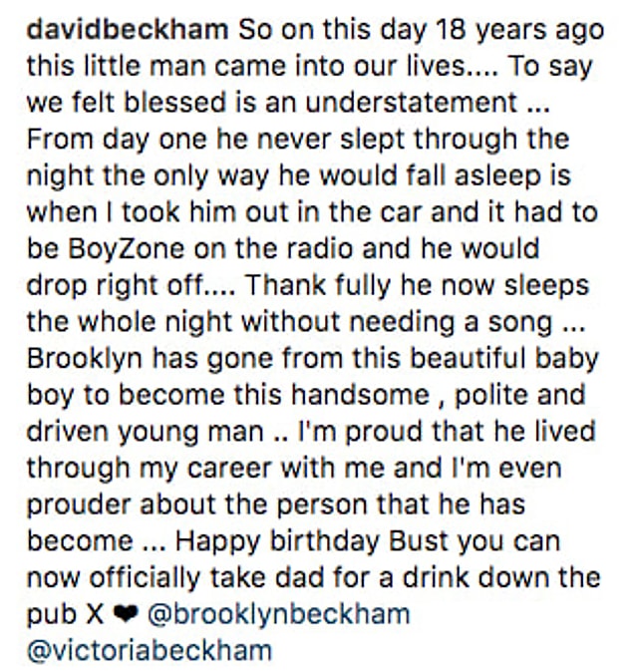633x672 pixels.
Task: Click the word pub in last lines
Action: tap(53, 616)
